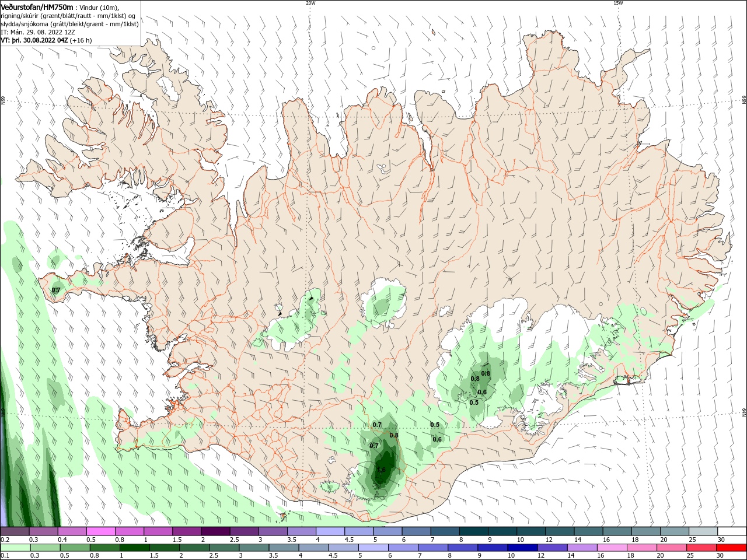Screen dimensions: 747x560
Task: Click the lower legend green swatch between 0.5 and 0.8
Action: point(75,548)
